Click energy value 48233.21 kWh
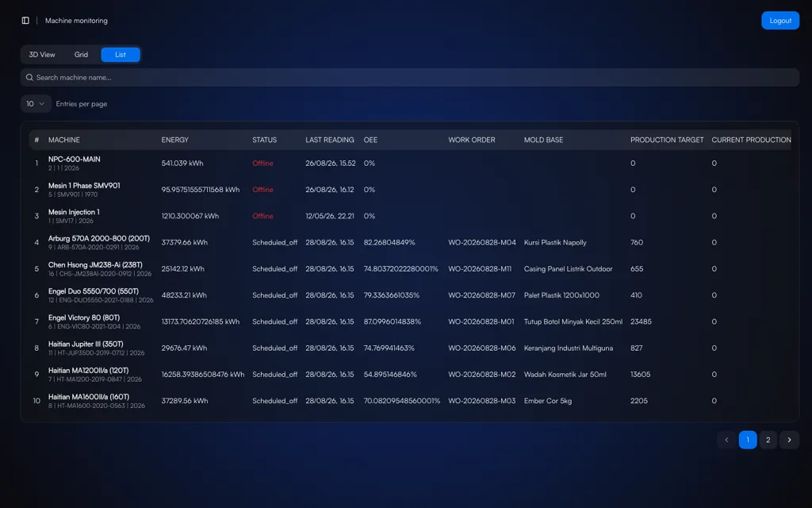Image resolution: width=812 pixels, height=508 pixels. 184,295
